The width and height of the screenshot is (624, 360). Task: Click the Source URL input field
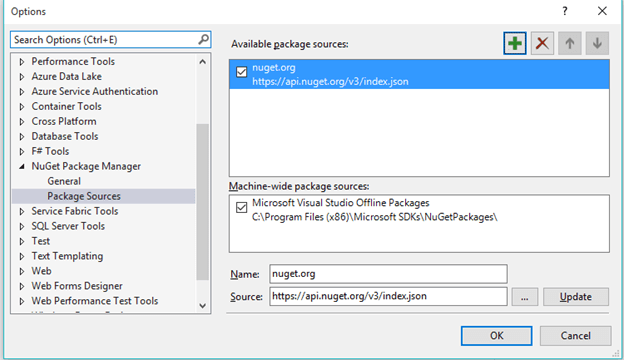coord(388,296)
